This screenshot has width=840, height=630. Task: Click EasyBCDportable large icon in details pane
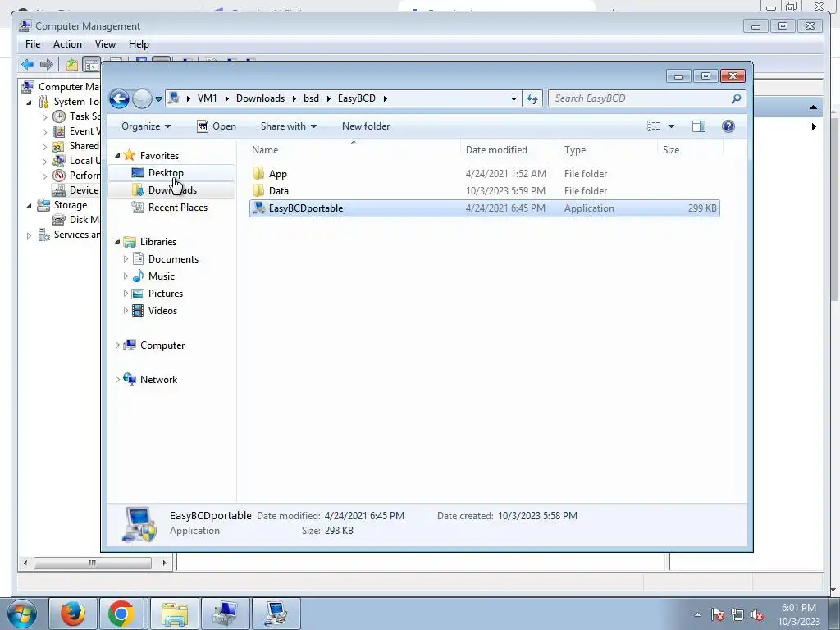pyautogui.click(x=139, y=524)
